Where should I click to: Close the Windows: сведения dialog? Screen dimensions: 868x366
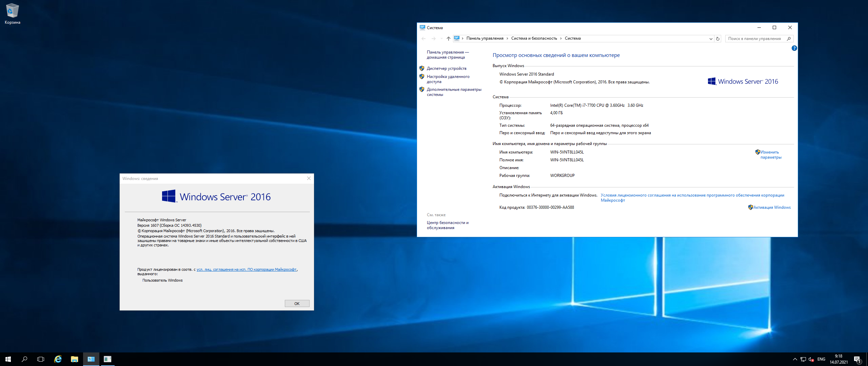point(309,178)
